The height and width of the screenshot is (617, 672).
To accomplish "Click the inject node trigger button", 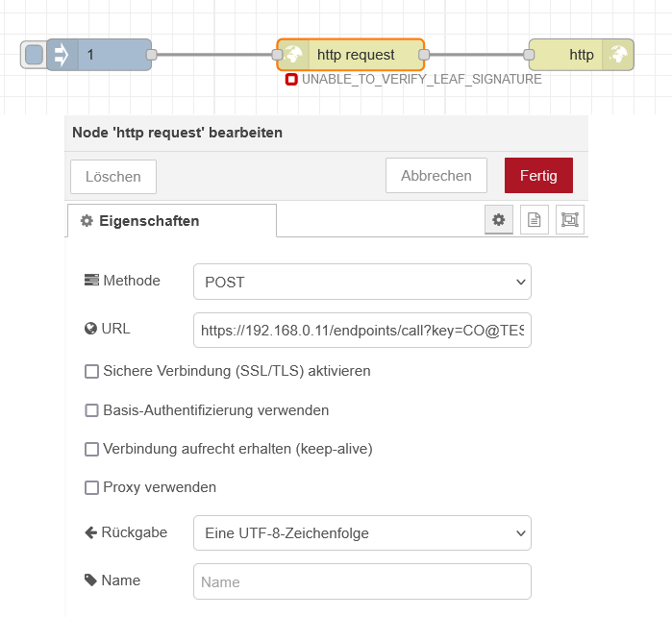I will (34, 55).
